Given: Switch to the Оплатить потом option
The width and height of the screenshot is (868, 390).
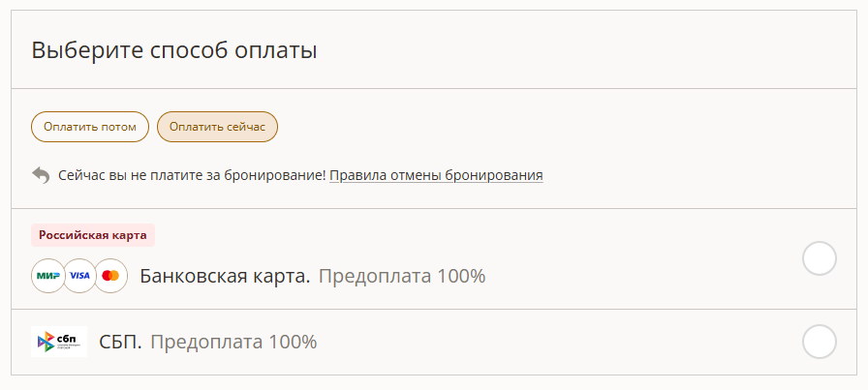Looking at the screenshot, I should [90, 127].
